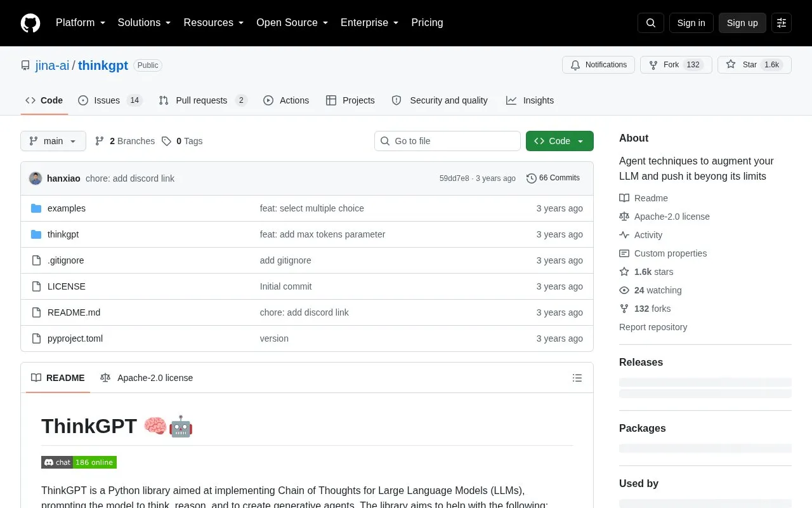View the 132 forks link
Viewport: 812px width, 508px height.
(645, 309)
